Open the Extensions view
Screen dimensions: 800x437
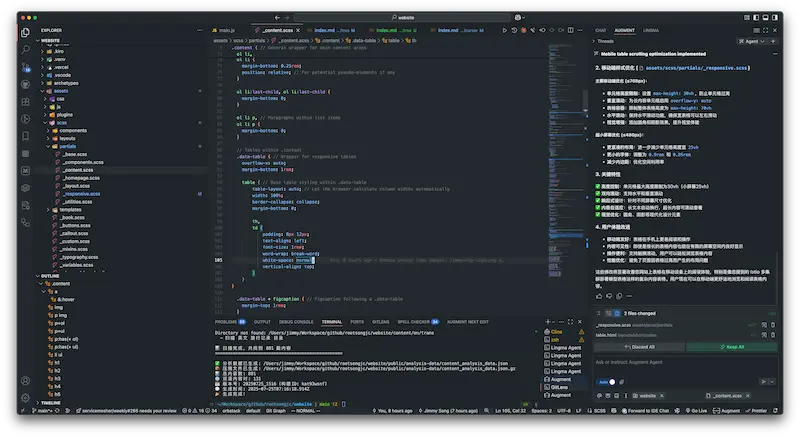tap(26, 101)
